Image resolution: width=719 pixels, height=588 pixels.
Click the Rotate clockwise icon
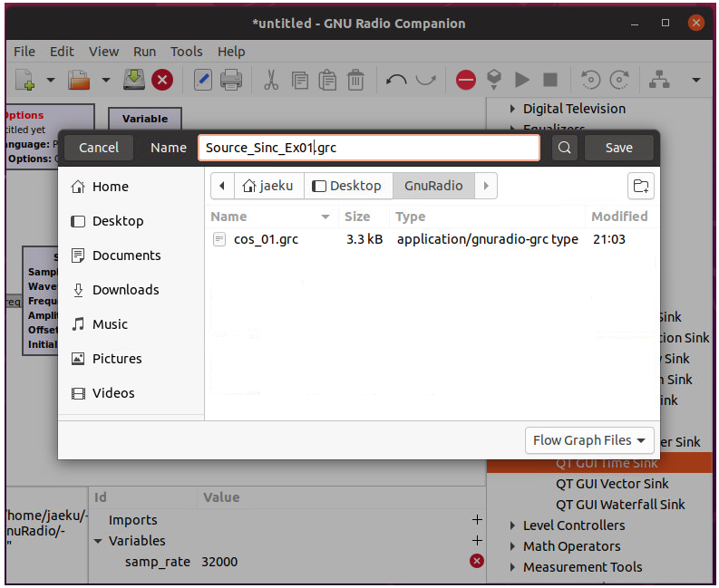(619, 80)
